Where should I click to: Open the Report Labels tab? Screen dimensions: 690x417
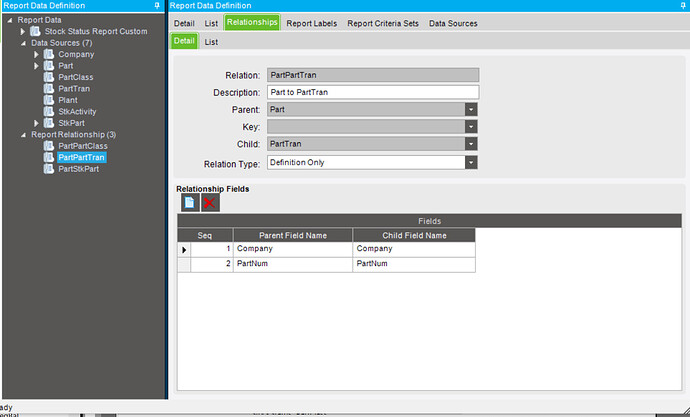312,23
